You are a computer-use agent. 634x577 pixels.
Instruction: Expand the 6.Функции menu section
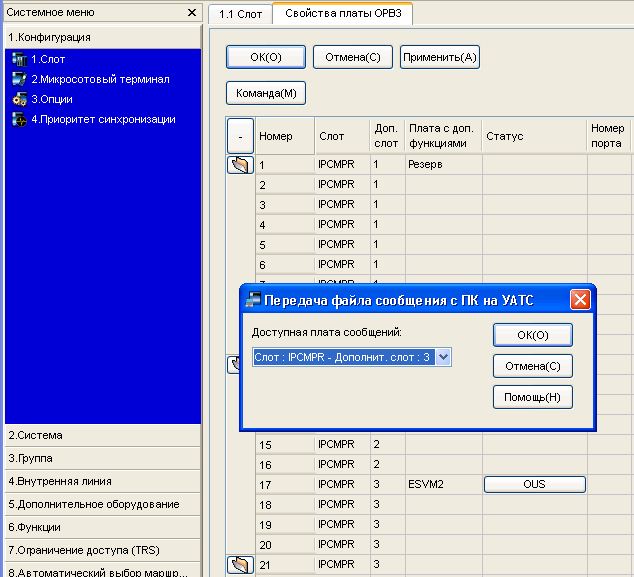tap(103, 527)
